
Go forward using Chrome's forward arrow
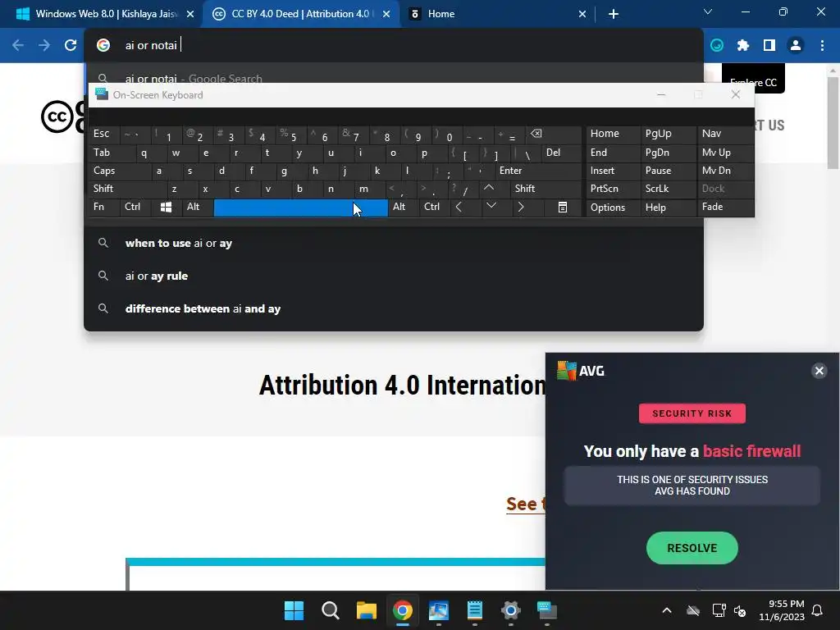pyautogui.click(x=44, y=46)
